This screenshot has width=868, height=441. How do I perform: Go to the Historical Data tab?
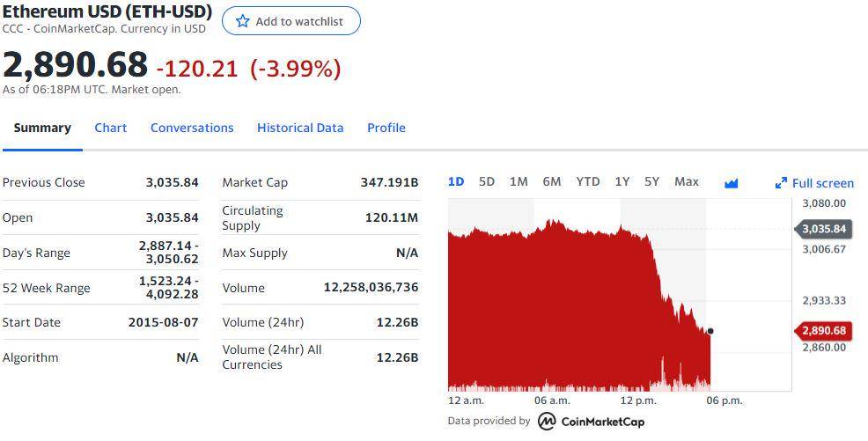click(300, 128)
